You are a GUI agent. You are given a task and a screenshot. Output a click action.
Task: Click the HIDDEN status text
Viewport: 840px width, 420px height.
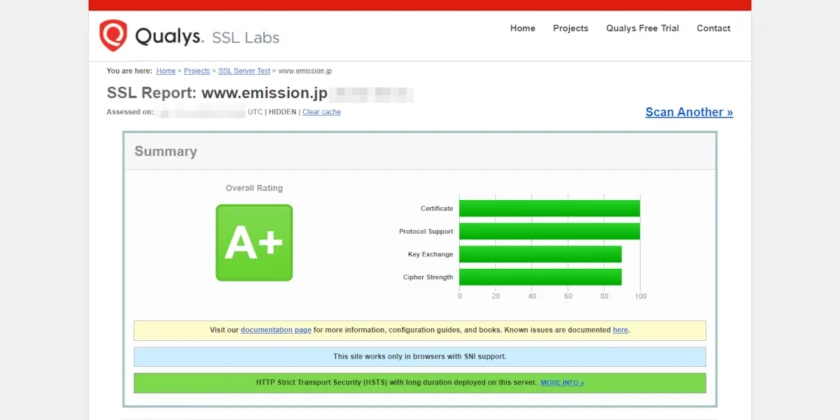[282, 112]
